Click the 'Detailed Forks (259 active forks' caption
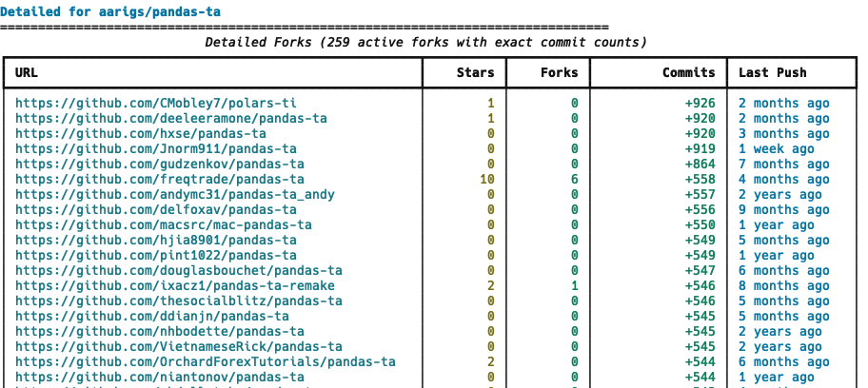This screenshot has height=388, width=868. coord(425,42)
